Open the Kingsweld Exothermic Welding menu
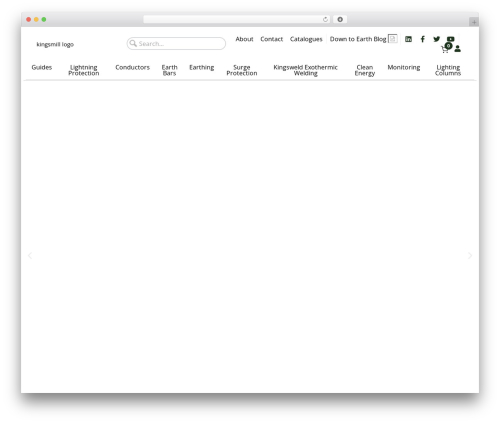The width and height of the screenshot is (500, 423). [305, 70]
